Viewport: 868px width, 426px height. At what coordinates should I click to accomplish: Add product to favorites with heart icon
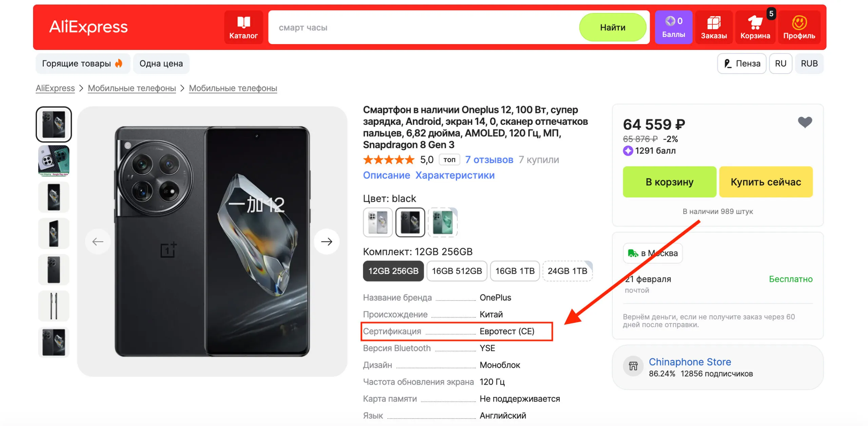(x=805, y=122)
